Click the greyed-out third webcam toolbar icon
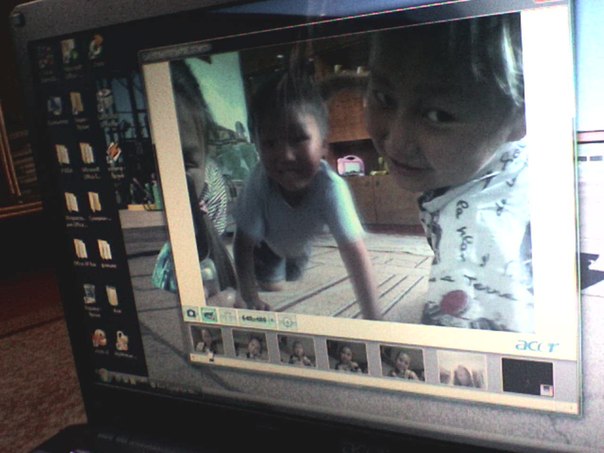The image size is (604, 453). 227,317
